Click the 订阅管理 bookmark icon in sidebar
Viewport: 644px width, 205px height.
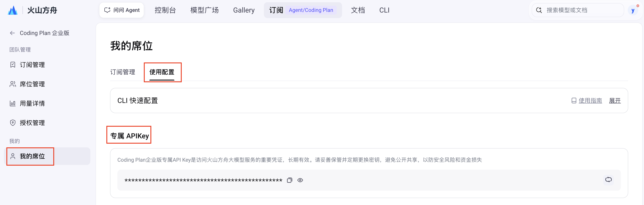tap(13, 65)
